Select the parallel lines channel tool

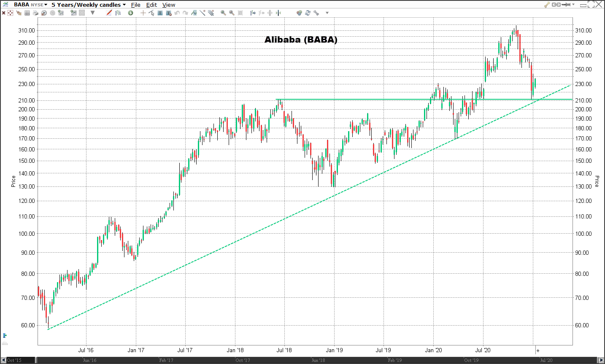[211, 13]
